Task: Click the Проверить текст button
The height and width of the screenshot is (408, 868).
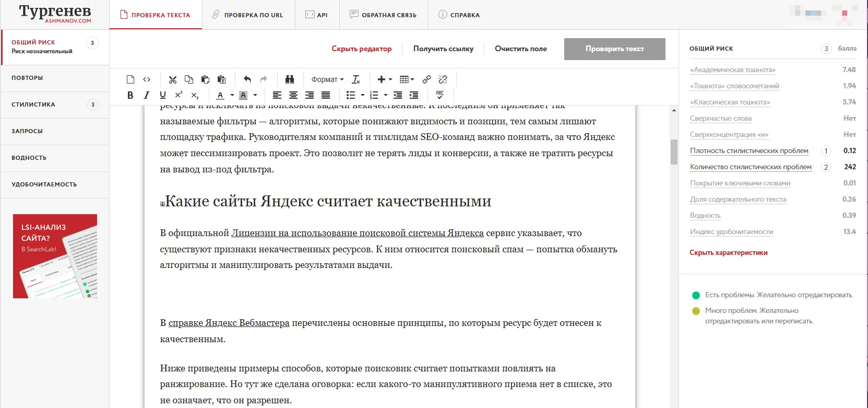Action: [615, 49]
